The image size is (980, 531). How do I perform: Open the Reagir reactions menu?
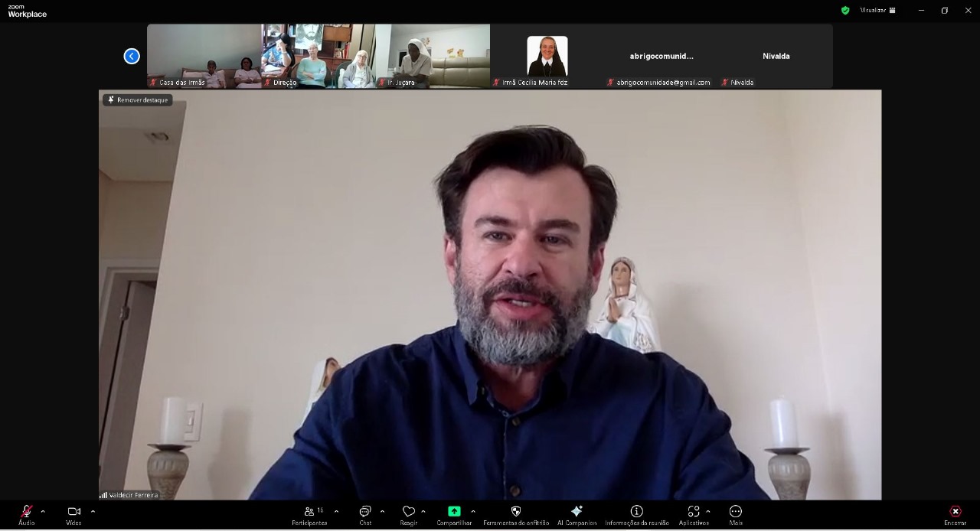(x=409, y=513)
